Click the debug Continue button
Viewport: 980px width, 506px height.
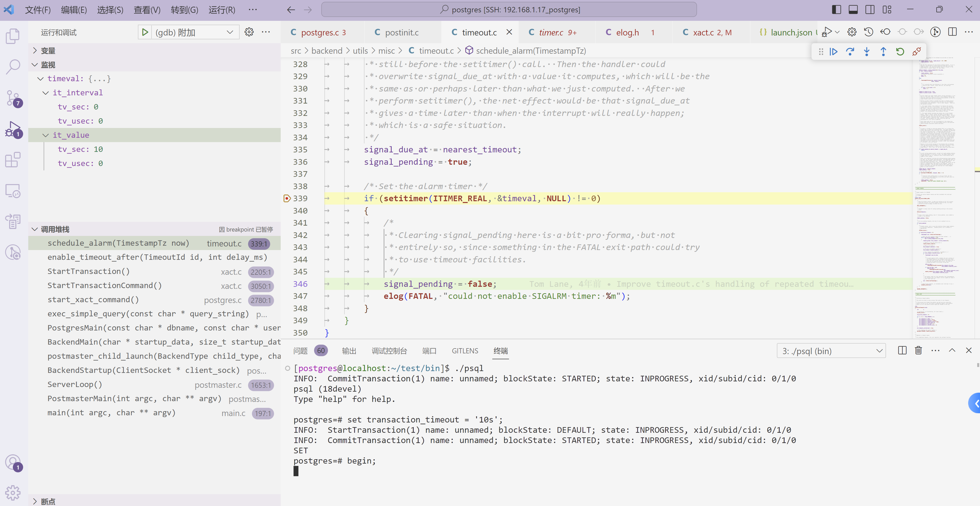[x=834, y=52]
